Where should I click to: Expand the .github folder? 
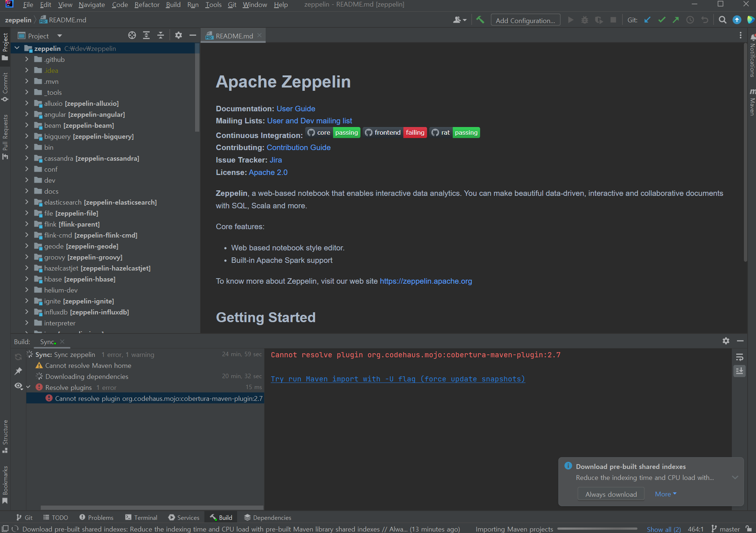click(27, 59)
